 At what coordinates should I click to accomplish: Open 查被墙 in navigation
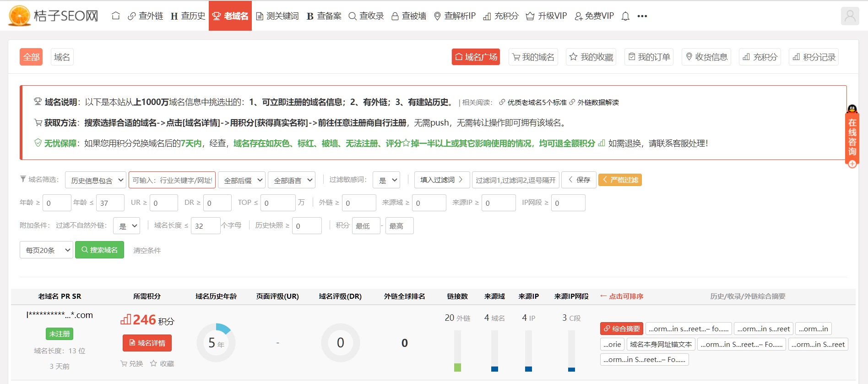click(x=409, y=16)
